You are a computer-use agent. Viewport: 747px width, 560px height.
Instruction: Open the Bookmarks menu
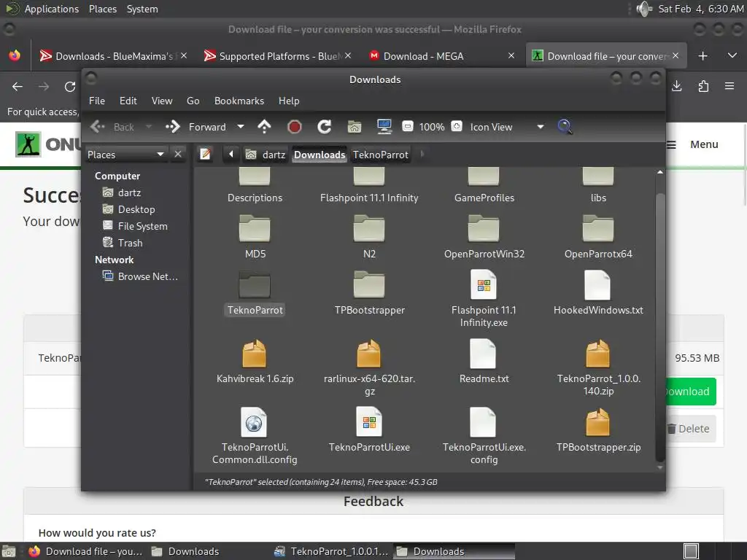pos(239,101)
